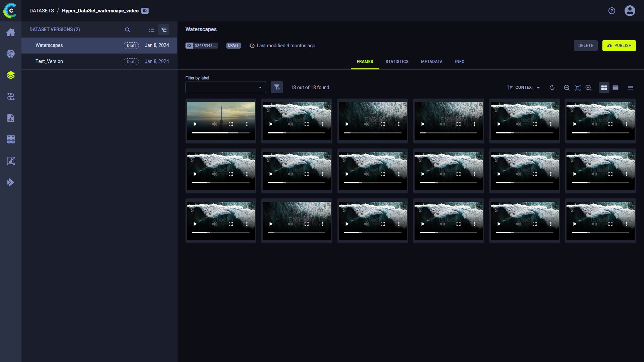Screen dimensions: 644x362
Task: Open the Projects home dashboard icon
Action: tap(11, 32)
